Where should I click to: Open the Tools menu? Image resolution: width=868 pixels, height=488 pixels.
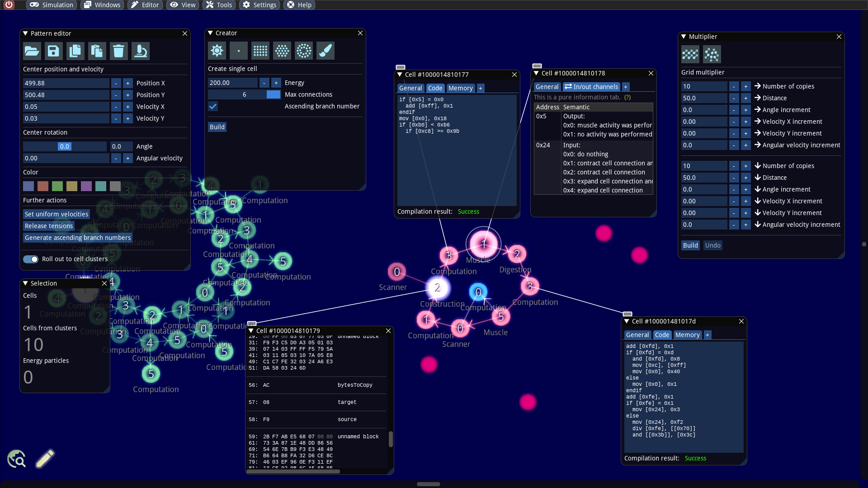click(219, 5)
